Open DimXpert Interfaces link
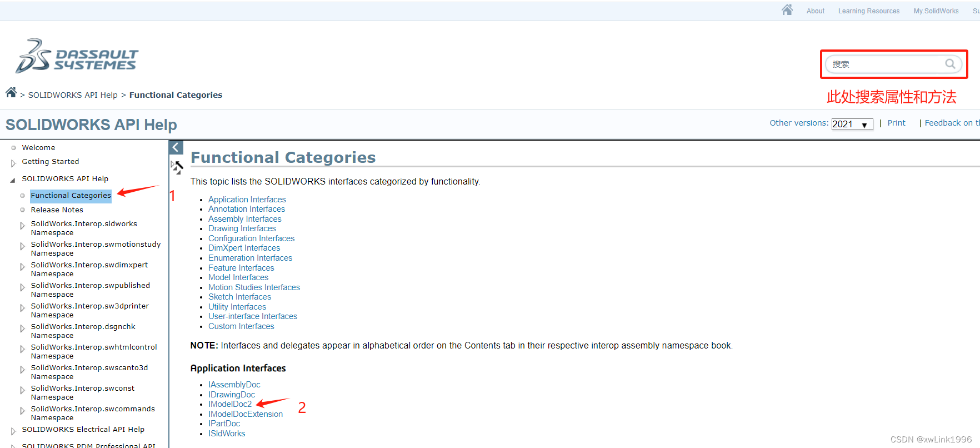Viewport: 980px width, 448px height. point(244,248)
